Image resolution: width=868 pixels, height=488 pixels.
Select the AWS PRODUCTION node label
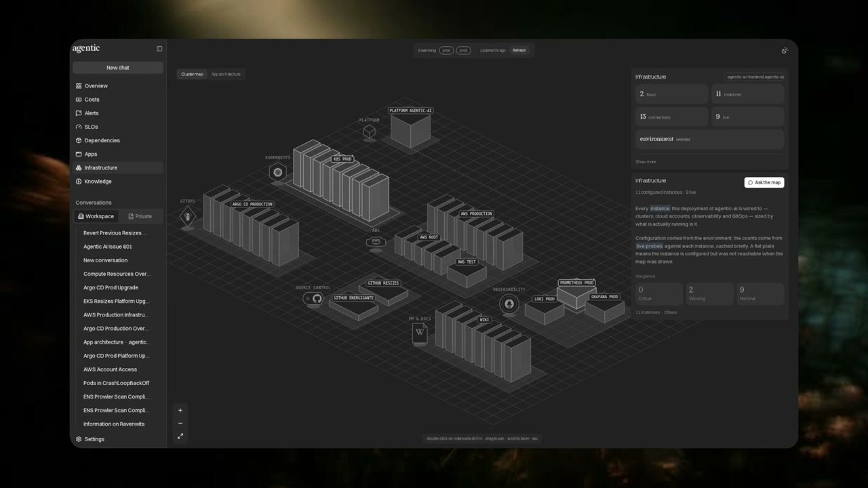click(x=476, y=214)
